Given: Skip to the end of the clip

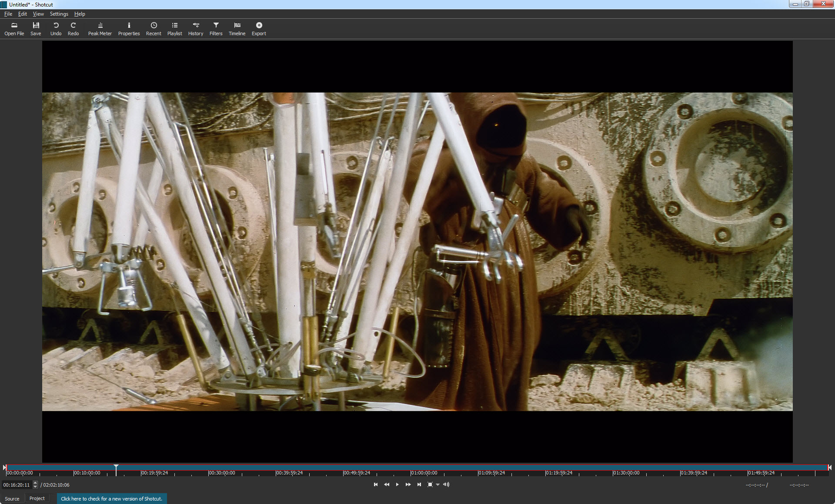Looking at the screenshot, I should (x=419, y=484).
